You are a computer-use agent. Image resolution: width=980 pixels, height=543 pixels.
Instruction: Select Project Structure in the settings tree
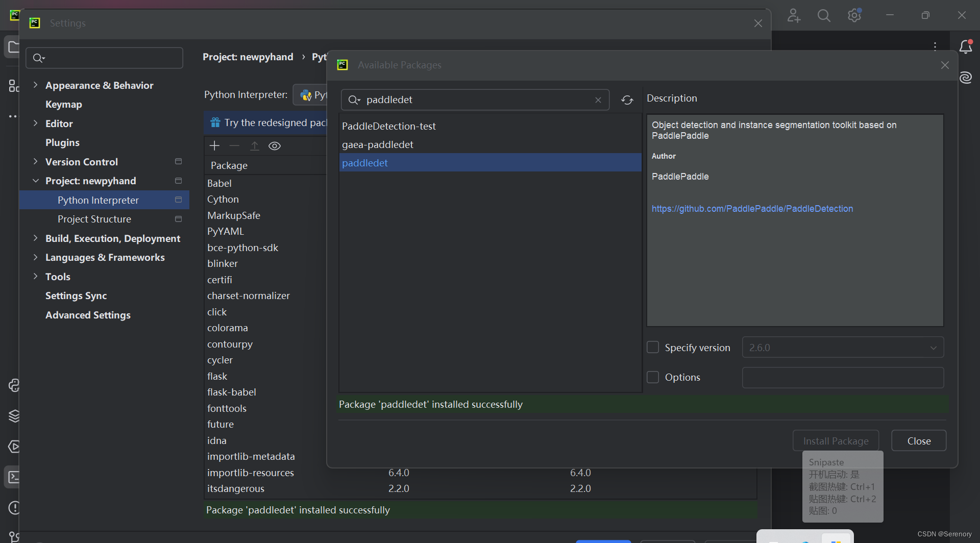[x=94, y=219]
